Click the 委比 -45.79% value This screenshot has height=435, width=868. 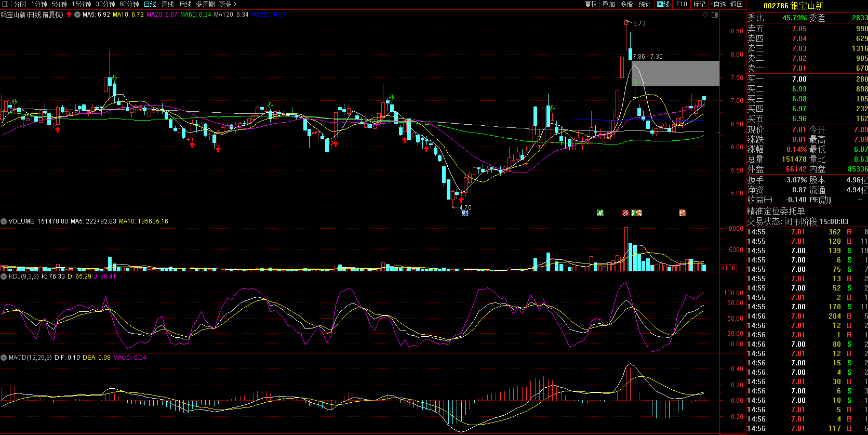click(793, 18)
